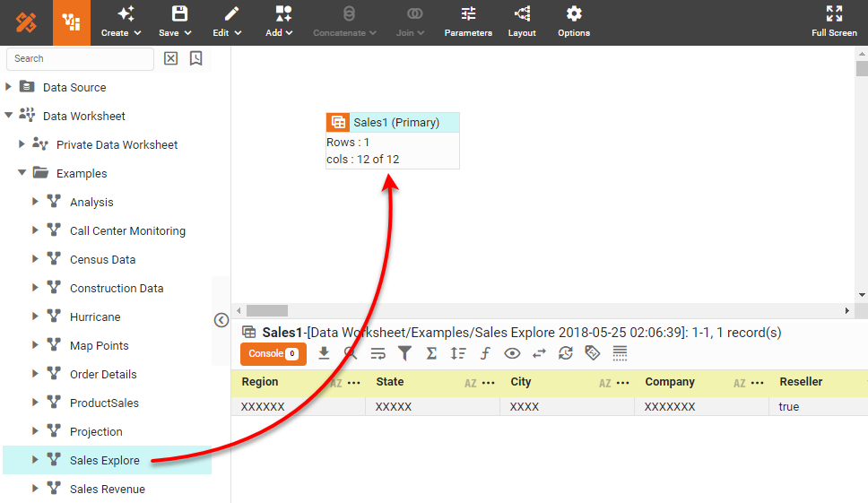Expand the Data Source tree node
Image resolution: width=868 pixels, height=503 pixels.
(9, 87)
